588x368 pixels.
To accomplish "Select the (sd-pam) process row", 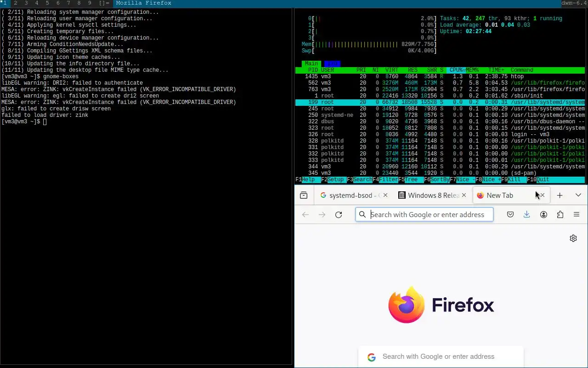I will point(440,173).
